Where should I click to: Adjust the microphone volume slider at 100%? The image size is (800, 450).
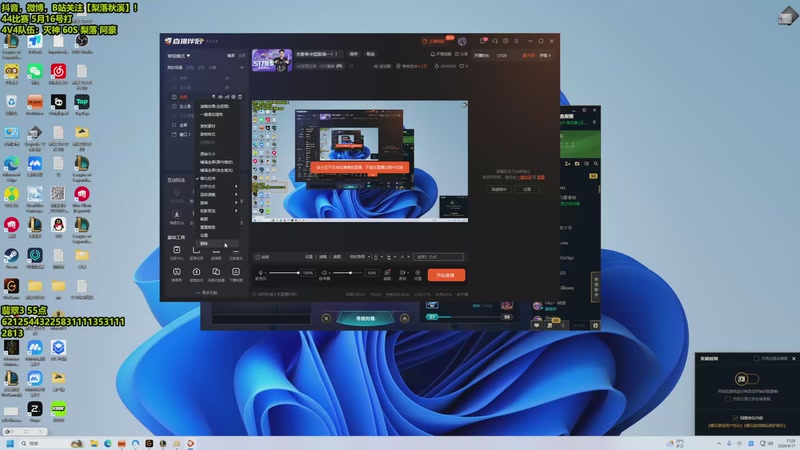[284, 273]
